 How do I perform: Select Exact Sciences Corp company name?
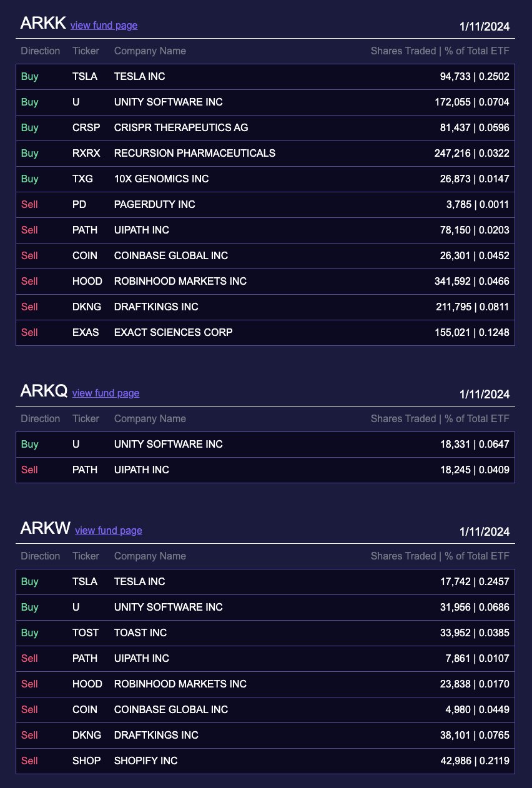(x=173, y=333)
